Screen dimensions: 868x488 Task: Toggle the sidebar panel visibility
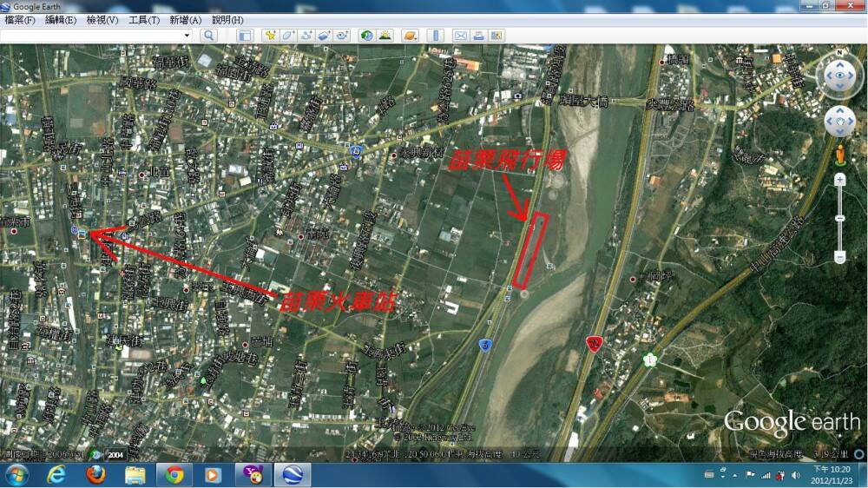245,36
